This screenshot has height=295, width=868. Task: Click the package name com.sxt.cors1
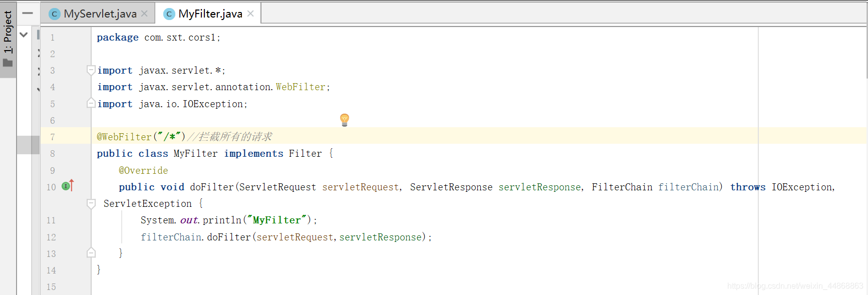tap(180, 38)
